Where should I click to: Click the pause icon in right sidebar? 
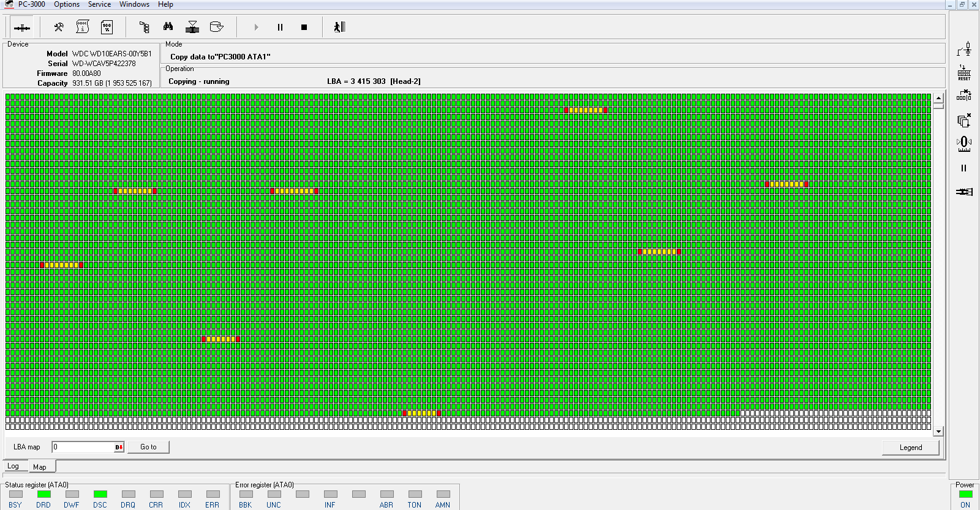964,168
